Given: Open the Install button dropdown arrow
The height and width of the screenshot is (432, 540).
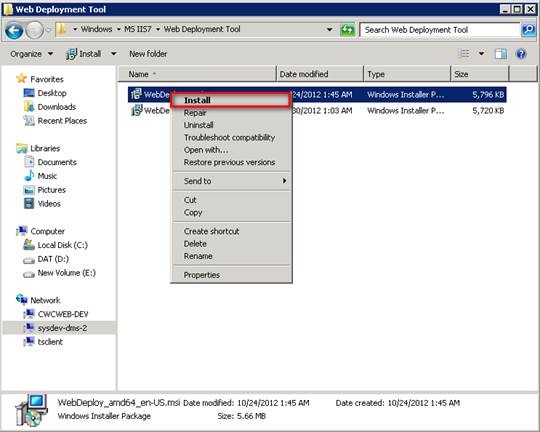Looking at the screenshot, I should pyautogui.click(x=113, y=54).
